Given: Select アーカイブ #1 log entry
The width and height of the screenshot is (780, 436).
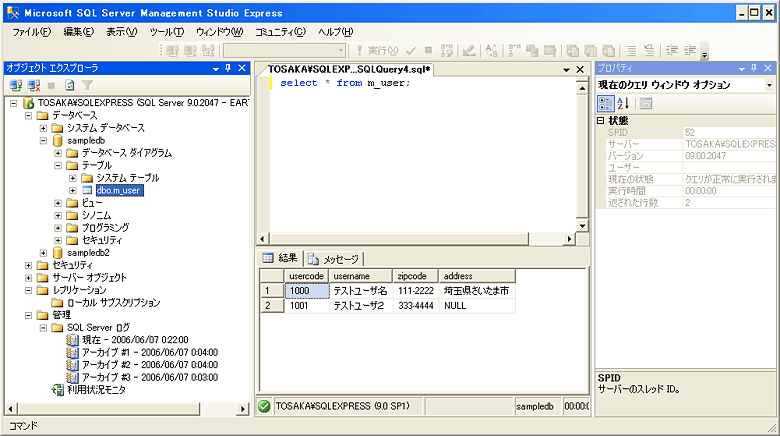Looking at the screenshot, I should click(x=150, y=352).
